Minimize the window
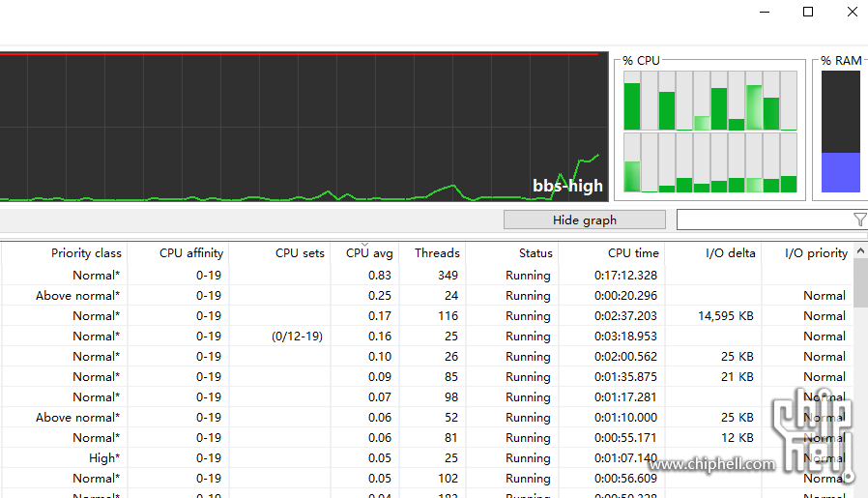Viewport: 868px width, 498px height. [x=765, y=12]
